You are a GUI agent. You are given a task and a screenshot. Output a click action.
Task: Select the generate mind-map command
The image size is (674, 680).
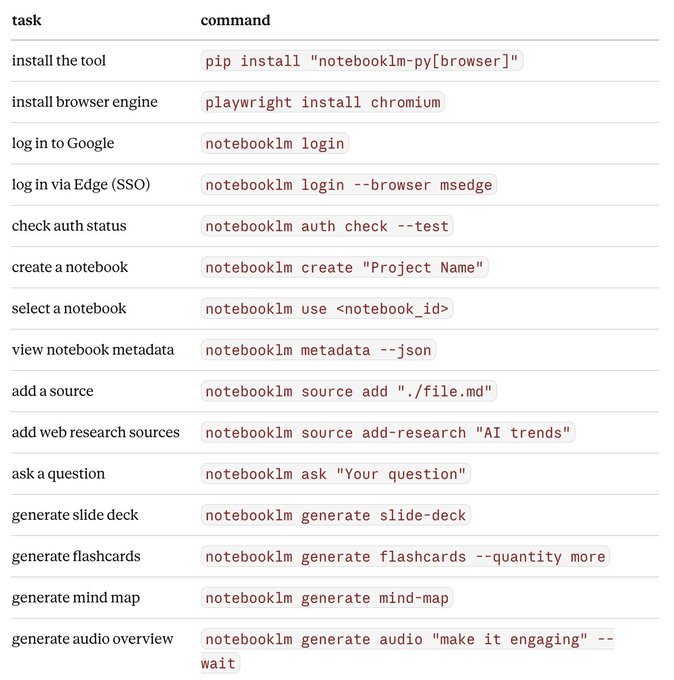[x=327, y=598]
